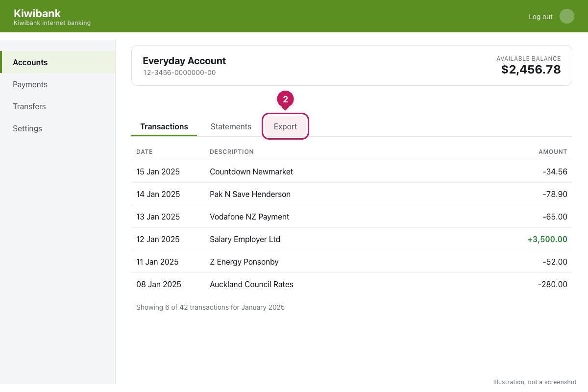
Task: Select the Pak N Save Henderson transaction
Action: (x=352, y=194)
